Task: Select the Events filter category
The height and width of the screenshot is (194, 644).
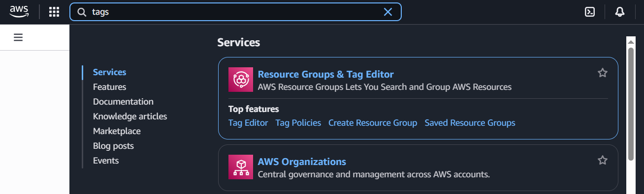Action: [106, 161]
